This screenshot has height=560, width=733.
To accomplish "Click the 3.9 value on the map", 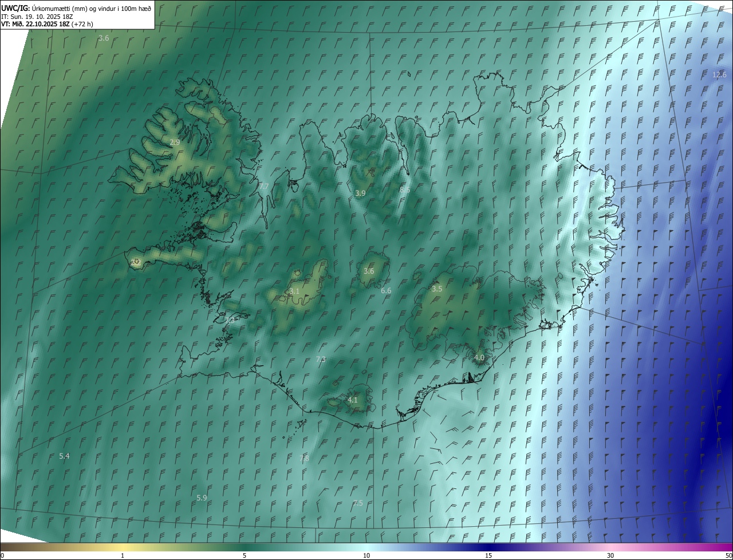I will [360, 194].
